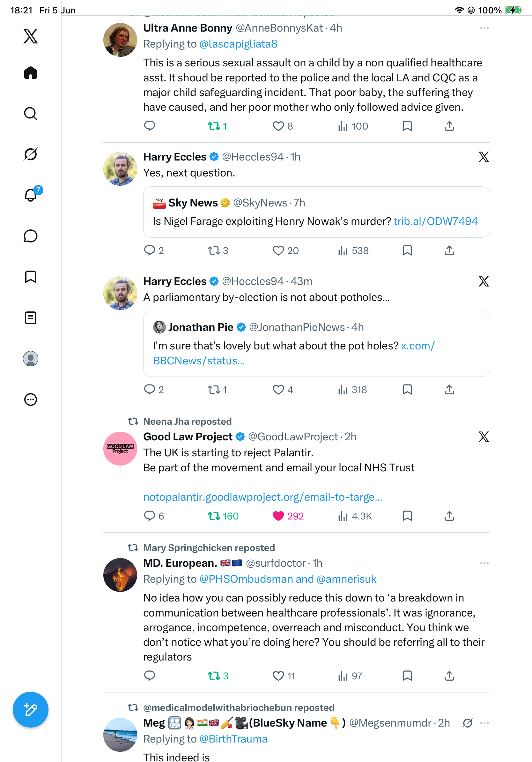Open more options on Ultra Anne Bonny post

click(484, 28)
